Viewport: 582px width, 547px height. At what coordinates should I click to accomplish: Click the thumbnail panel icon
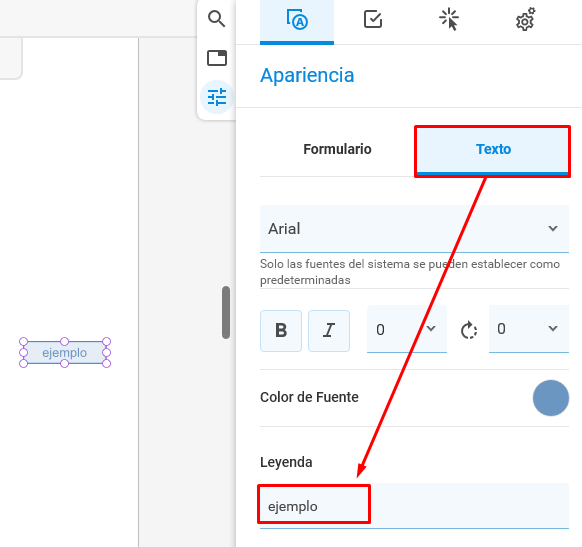[x=217, y=58]
